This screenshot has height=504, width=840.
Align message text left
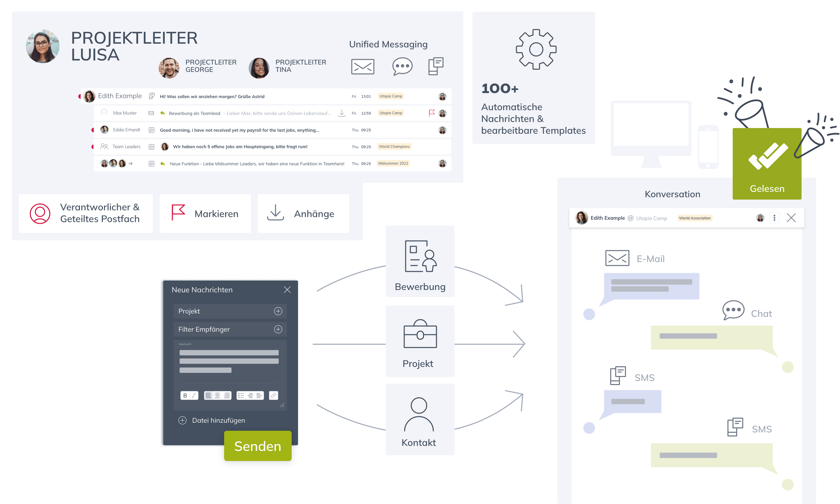[x=208, y=395]
